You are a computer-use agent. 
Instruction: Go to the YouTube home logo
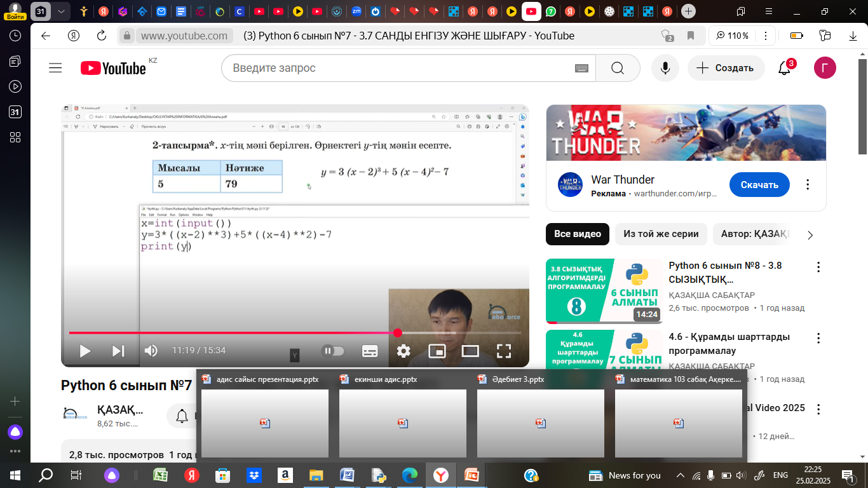(x=113, y=68)
